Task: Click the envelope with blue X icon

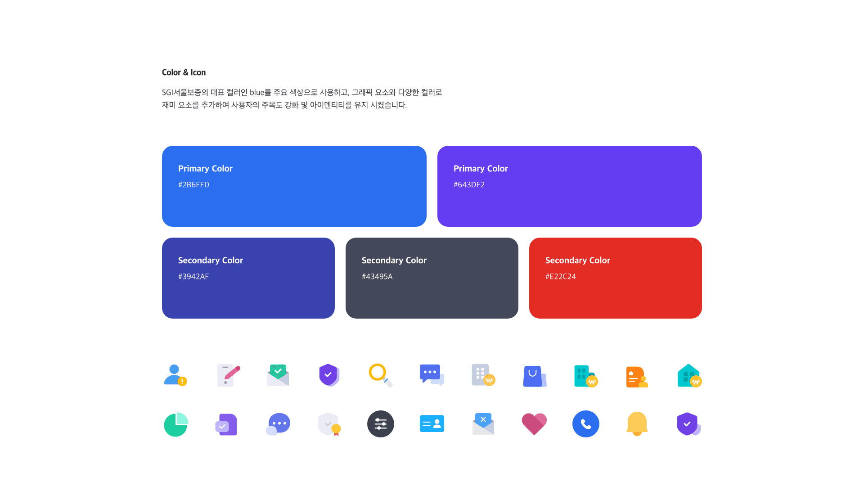Action: pos(483,424)
